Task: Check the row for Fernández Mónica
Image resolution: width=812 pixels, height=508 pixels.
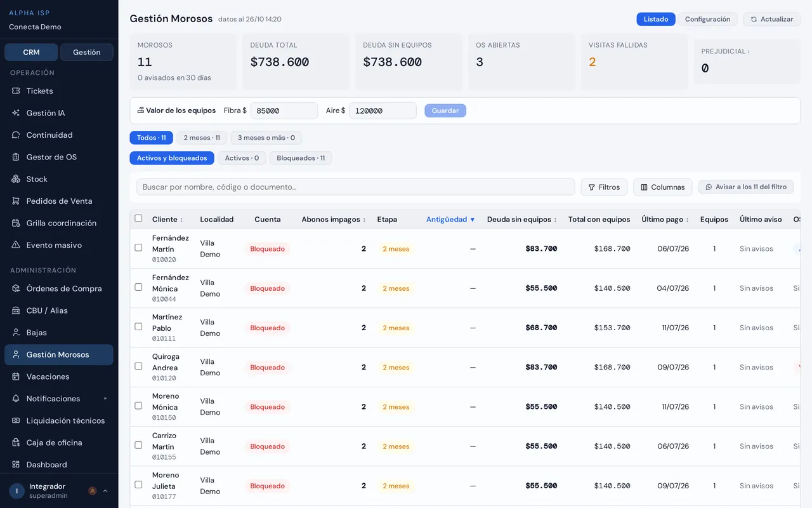Action: (x=138, y=287)
